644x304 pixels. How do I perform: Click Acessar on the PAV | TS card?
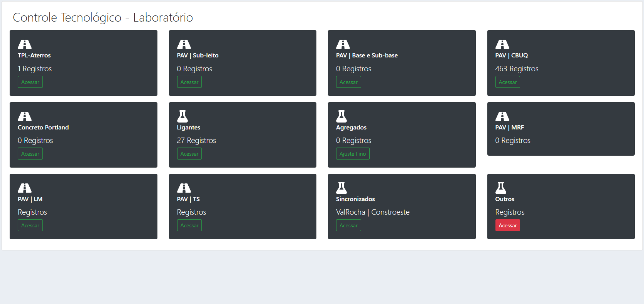click(189, 225)
